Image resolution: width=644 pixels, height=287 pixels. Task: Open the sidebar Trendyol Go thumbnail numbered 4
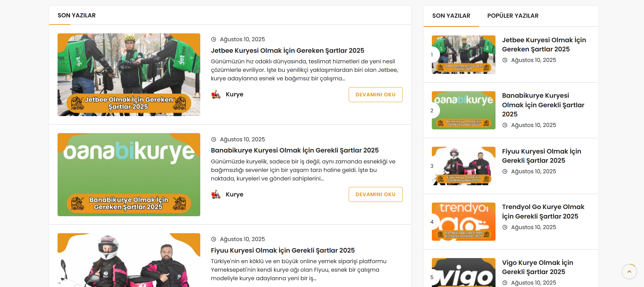[464, 222]
